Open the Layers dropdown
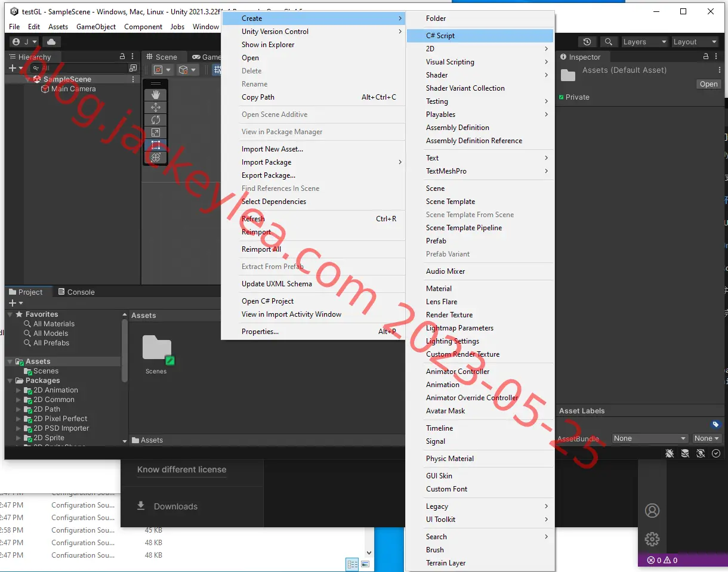728x572 pixels. click(644, 42)
